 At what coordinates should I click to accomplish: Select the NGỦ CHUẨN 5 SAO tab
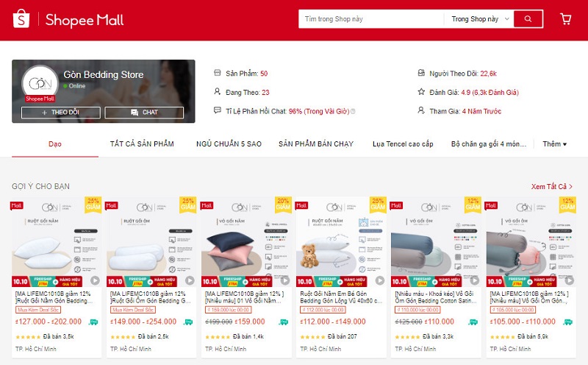[x=229, y=143]
